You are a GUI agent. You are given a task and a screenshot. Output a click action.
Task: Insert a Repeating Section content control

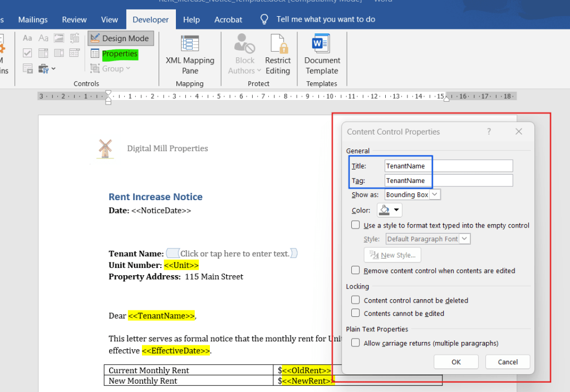[x=28, y=68]
